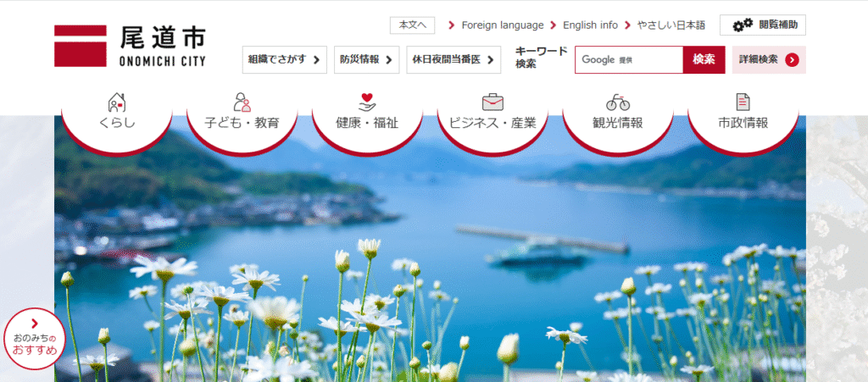Click the circled arrow icon in 詳細検索
This screenshot has height=382, width=868.
[x=792, y=59]
